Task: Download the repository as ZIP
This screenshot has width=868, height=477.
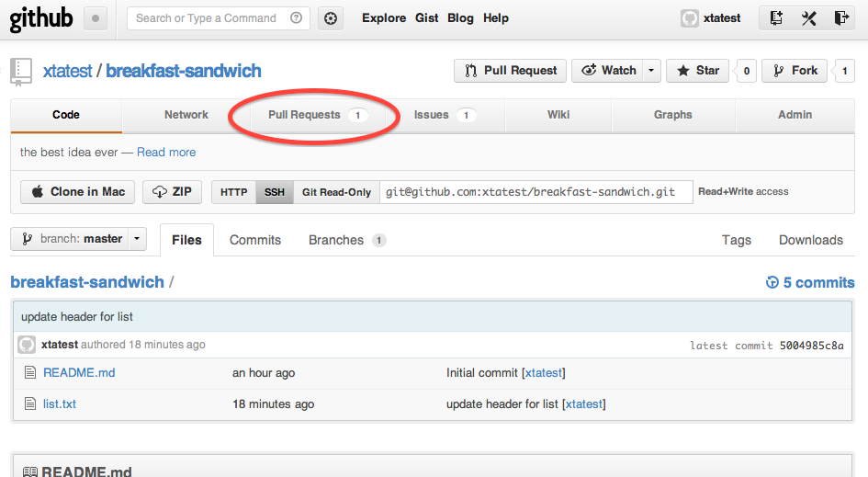Action: coord(173,191)
